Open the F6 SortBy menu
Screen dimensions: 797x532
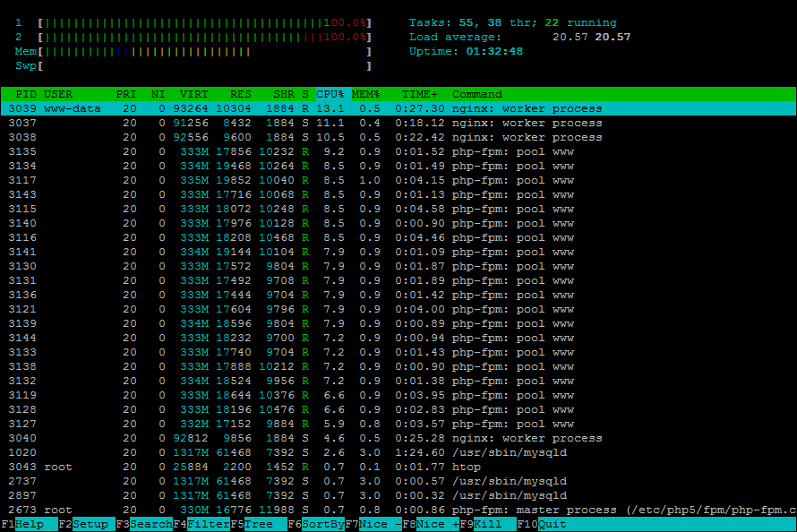pos(316,524)
